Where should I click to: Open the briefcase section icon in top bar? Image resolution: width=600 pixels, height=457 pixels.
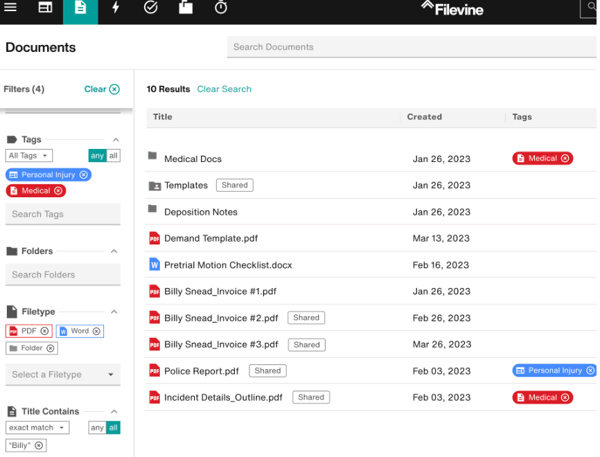pos(186,7)
